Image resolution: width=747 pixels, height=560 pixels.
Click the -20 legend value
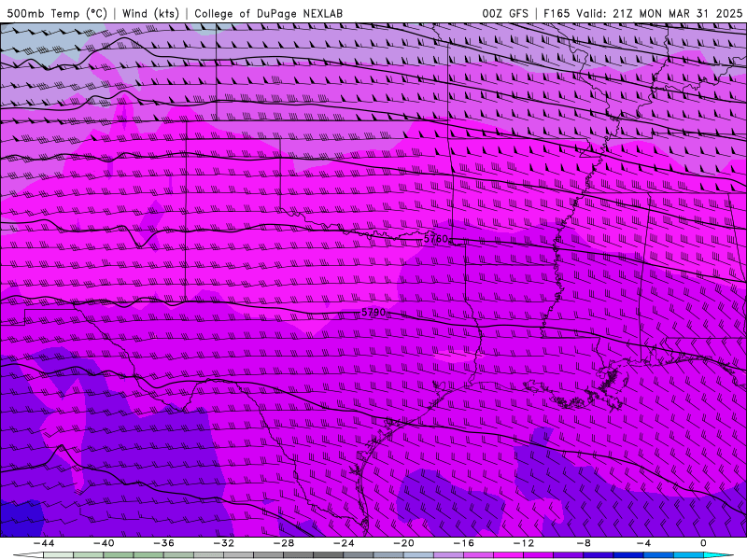coord(403,543)
